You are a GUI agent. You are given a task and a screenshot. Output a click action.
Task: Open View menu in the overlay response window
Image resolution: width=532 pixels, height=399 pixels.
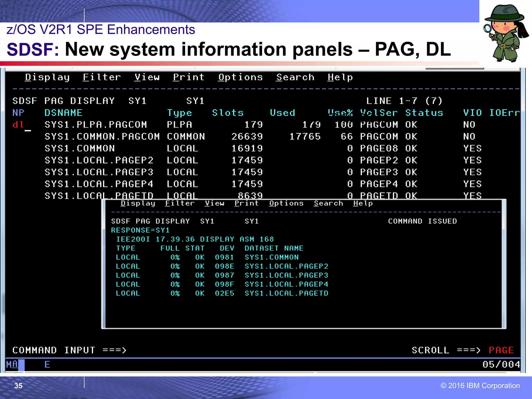coord(215,203)
